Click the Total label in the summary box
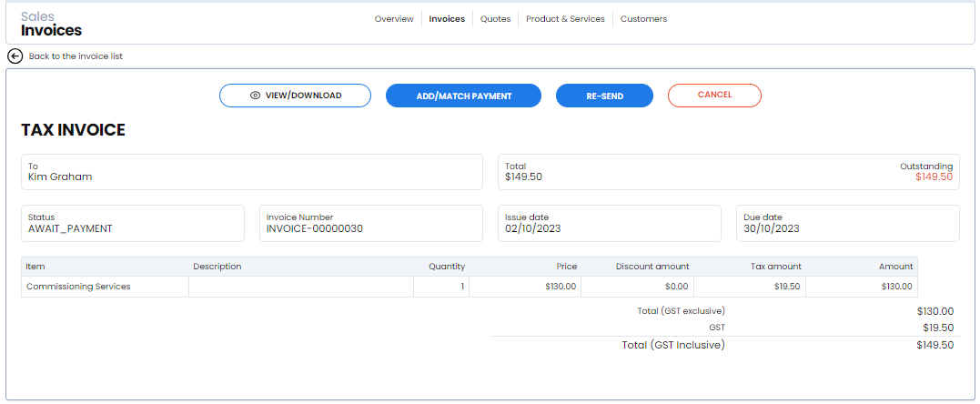Screen dimensions: 980x404 click(515, 167)
